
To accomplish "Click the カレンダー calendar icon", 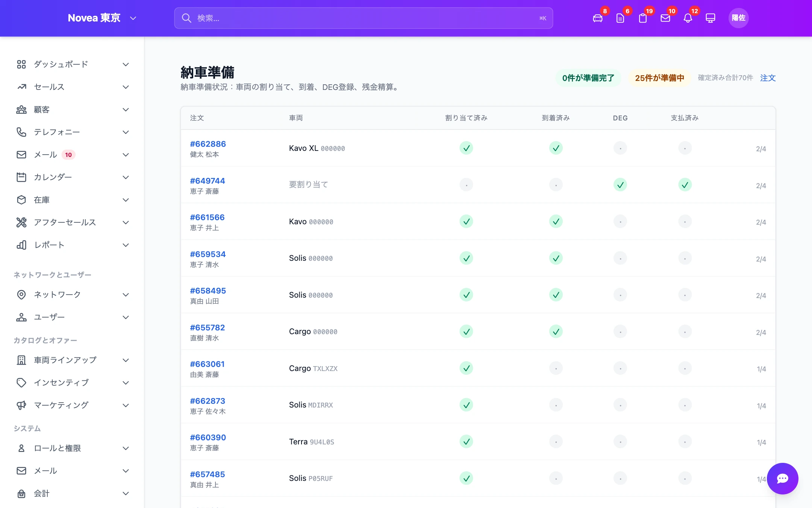I will [21, 177].
